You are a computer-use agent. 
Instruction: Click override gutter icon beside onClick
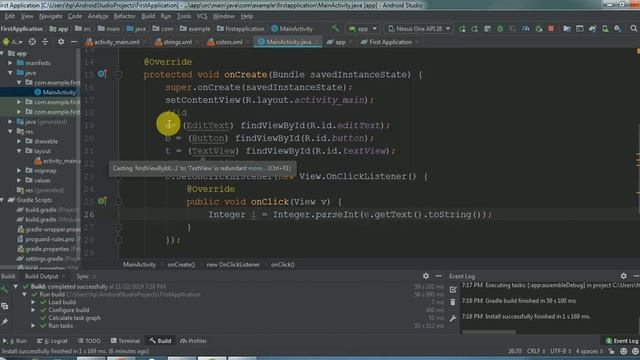point(102,201)
